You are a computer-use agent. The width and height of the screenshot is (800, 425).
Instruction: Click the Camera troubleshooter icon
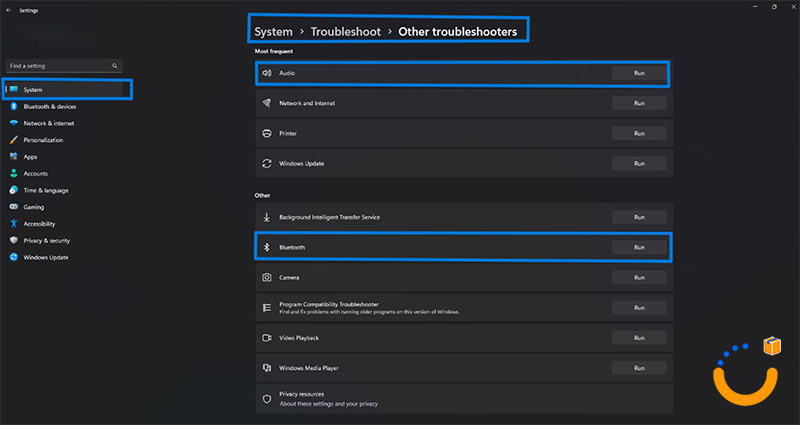267,278
